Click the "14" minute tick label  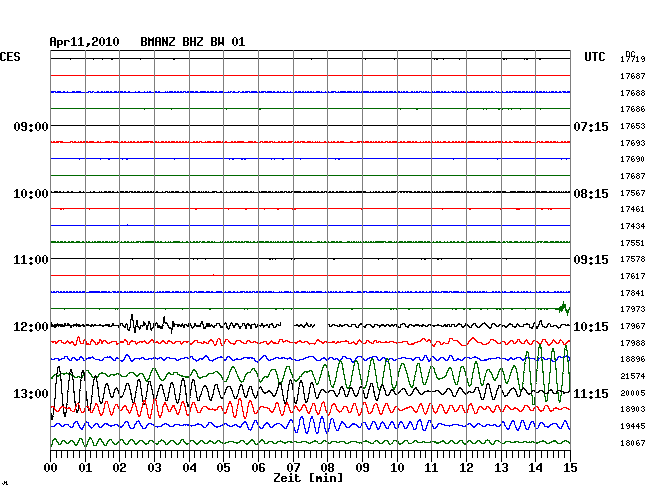pos(535,468)
